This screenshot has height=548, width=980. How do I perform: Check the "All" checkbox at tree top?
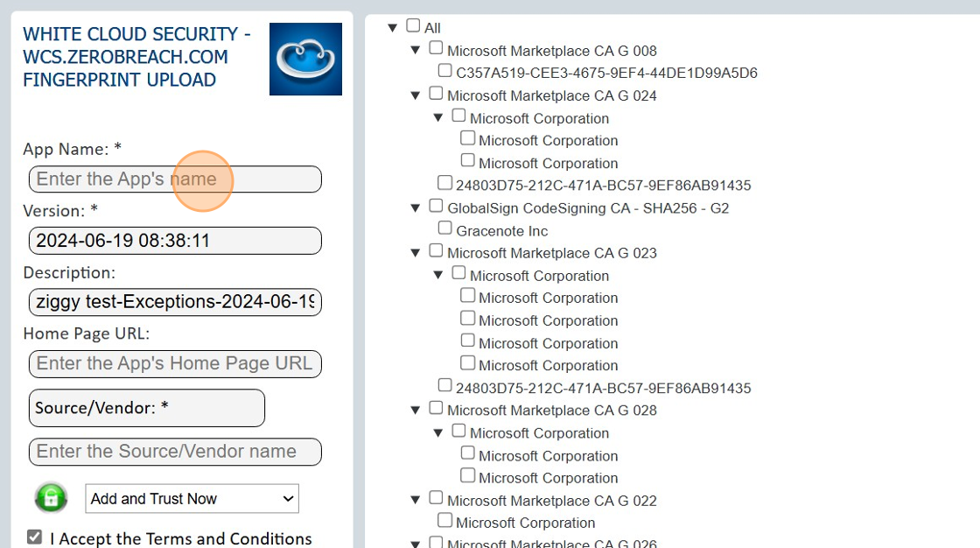click(x=413, y=25)
